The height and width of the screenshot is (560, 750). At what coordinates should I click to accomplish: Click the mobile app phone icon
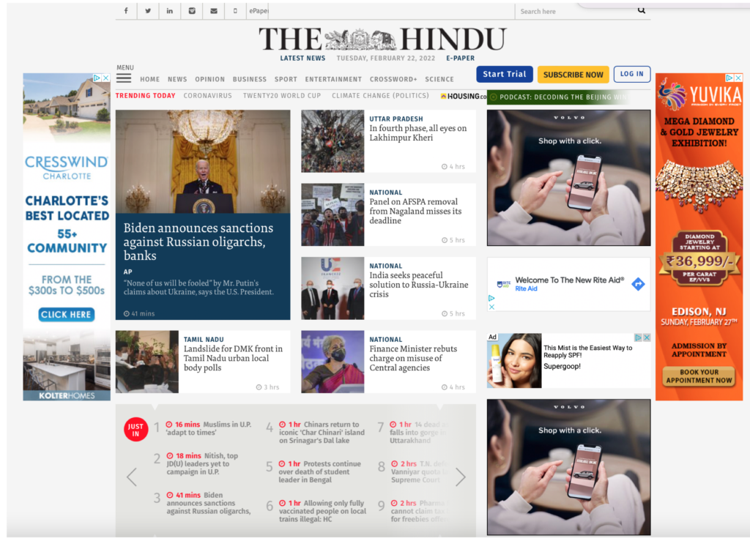[x=235, y=10]
